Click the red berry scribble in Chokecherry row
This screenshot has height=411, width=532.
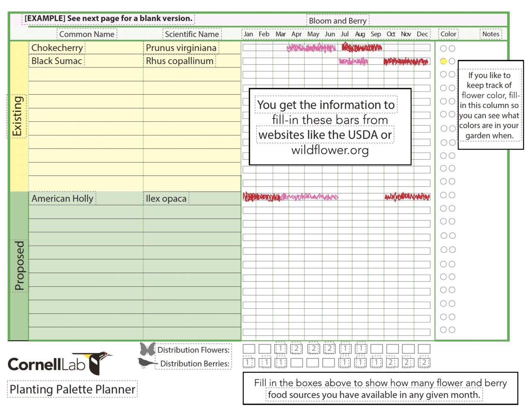361,47
